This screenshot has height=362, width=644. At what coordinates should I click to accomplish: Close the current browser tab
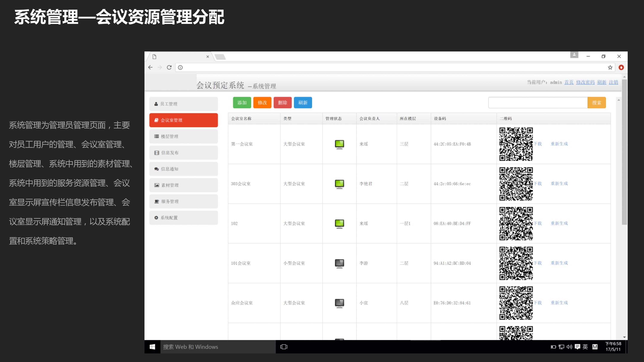(x=208, y=57)
